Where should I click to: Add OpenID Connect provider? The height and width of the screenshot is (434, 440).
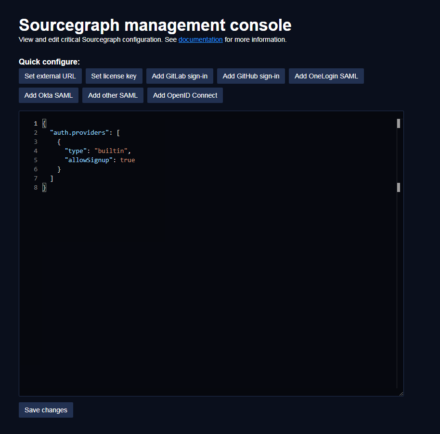[x=185, y=95]
